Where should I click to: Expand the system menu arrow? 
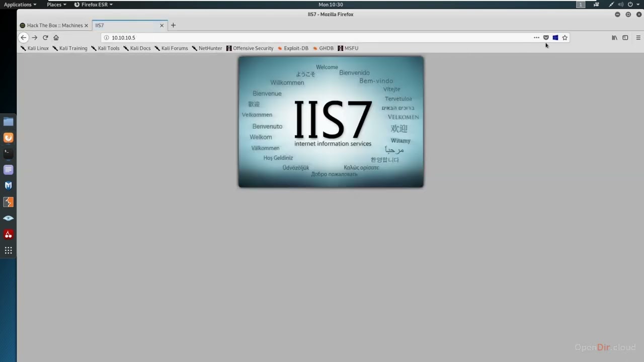637,5
